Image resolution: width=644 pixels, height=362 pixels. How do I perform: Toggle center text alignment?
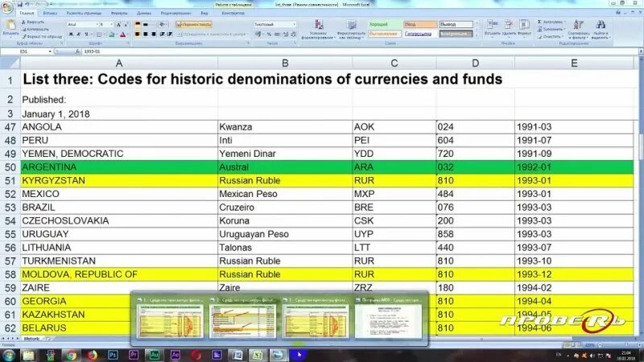pyautogui.click(x=146, y=35)
